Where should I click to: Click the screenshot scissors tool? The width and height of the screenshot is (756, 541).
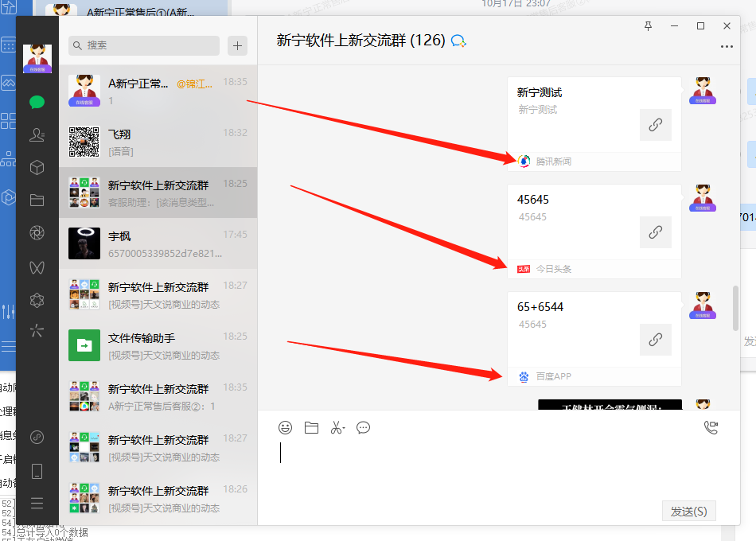(x=337, y=428)
